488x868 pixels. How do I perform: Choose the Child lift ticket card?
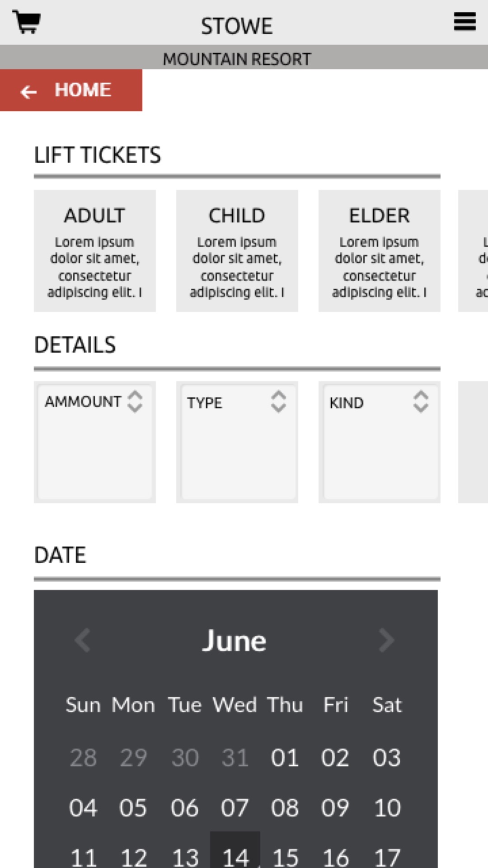(237, 251)
